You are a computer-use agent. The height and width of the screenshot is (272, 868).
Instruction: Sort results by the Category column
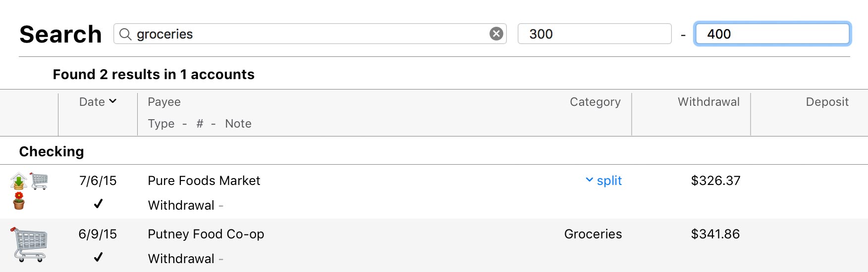pos(595,102)
